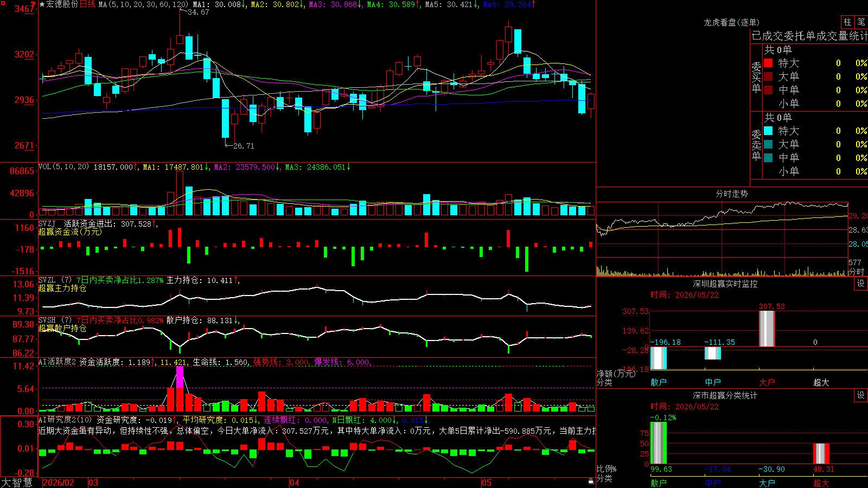Click the lock icon at the chart's bottom-right
This screenshot has width=868, height=488.
591,481
